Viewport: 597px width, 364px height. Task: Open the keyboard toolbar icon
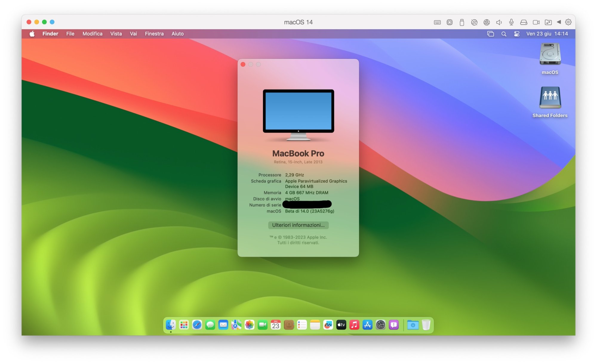tap(437, 22)
